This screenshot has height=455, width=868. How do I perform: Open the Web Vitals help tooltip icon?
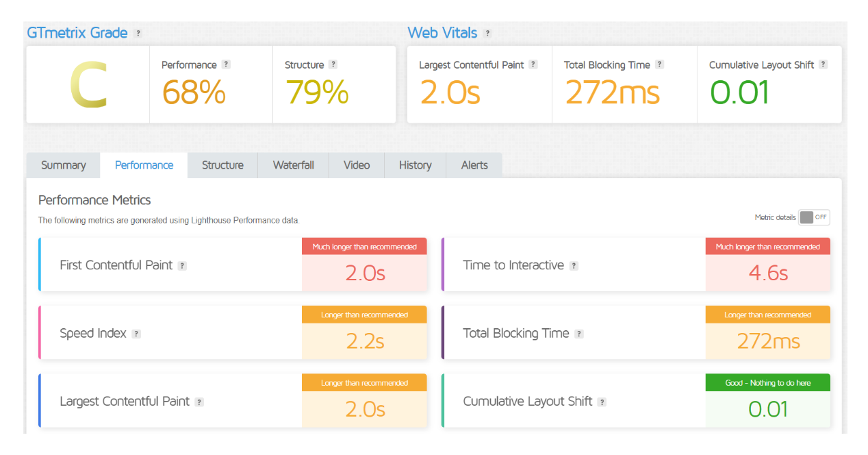(x=487, y=32)
